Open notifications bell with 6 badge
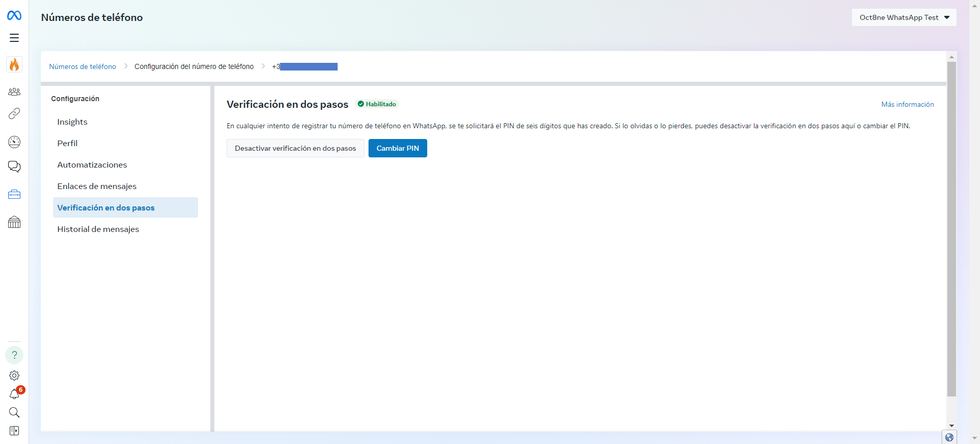 (x=14, y=394)
